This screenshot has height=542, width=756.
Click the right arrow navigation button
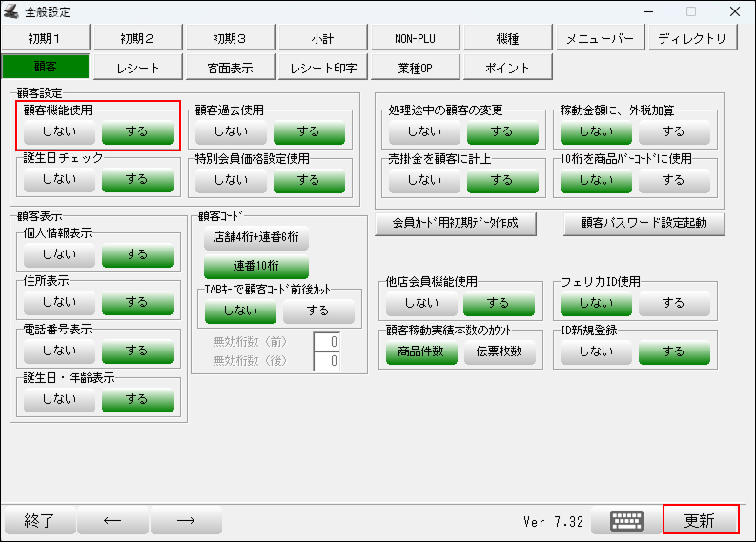click(186, 521)
